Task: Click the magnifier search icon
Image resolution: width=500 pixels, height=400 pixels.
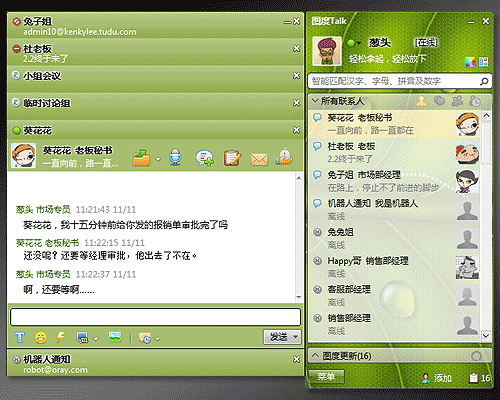Action: (484, 81)
